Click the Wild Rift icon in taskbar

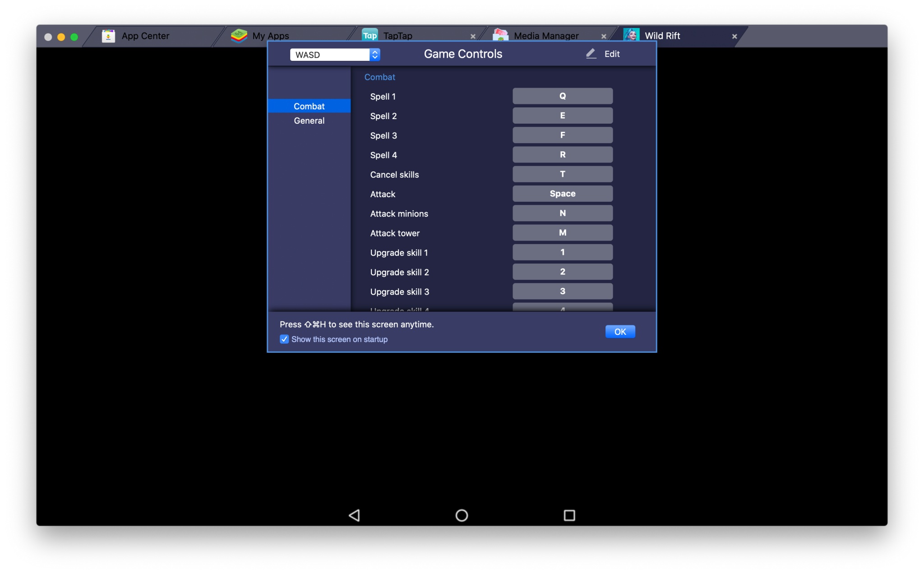click(631, 35)
